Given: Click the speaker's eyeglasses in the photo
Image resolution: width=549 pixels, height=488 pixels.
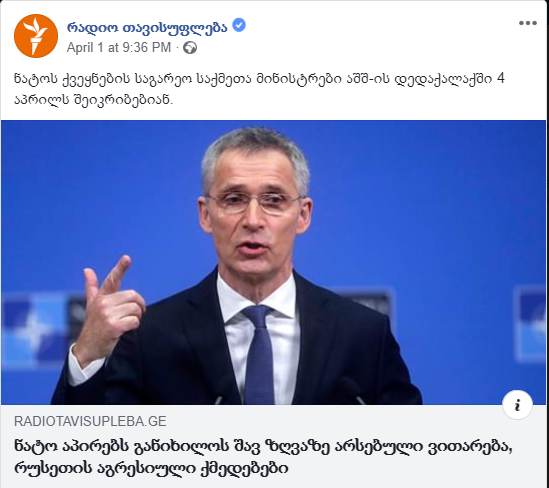Looking at the screenshot, I should (256, 203).
